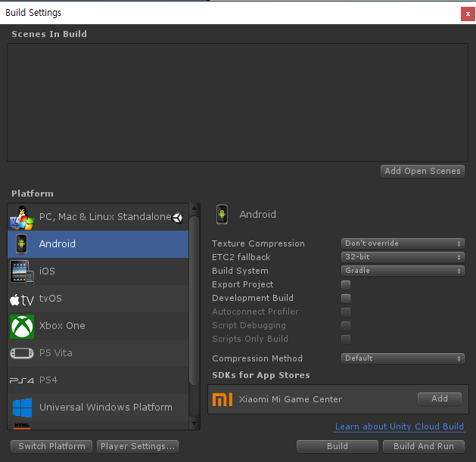The height and width of the screenshot is (462, 476).
Task: Click the SDKs for App Stores heading
Action: 261,375
